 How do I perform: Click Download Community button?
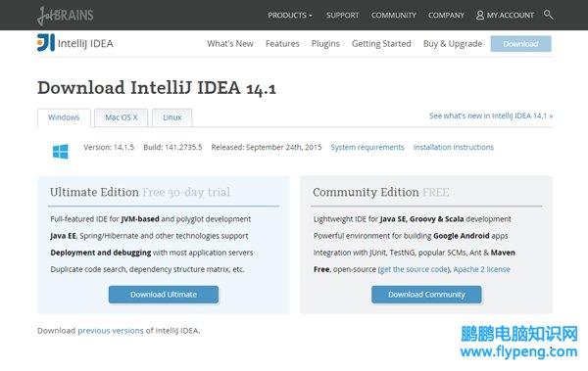coord(426,295)
